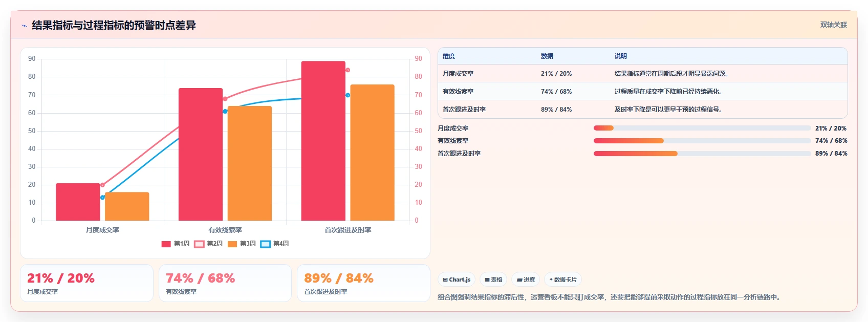Click the 说明 table column header

point(621,56)
